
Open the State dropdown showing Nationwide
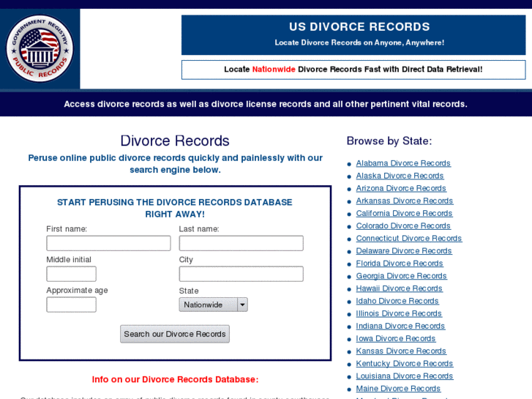coord(214,305)
